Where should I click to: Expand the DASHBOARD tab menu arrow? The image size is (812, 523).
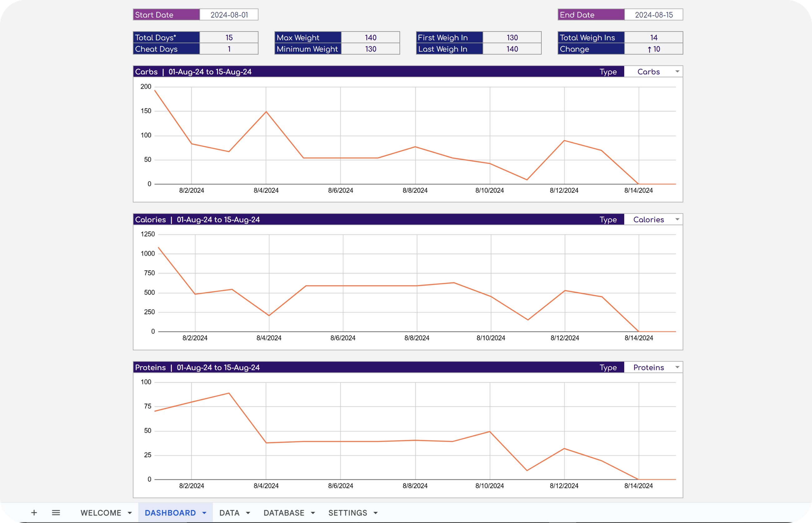pyautogui.click(x=204, y=513)
